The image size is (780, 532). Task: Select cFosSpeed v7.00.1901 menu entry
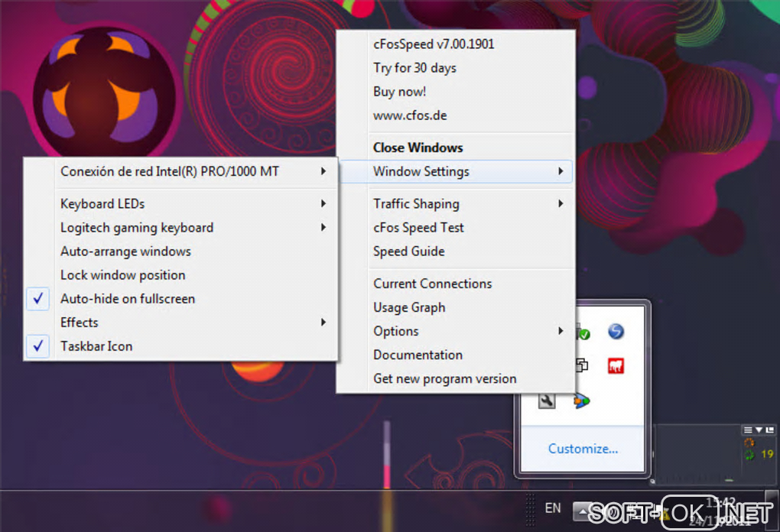457,44
